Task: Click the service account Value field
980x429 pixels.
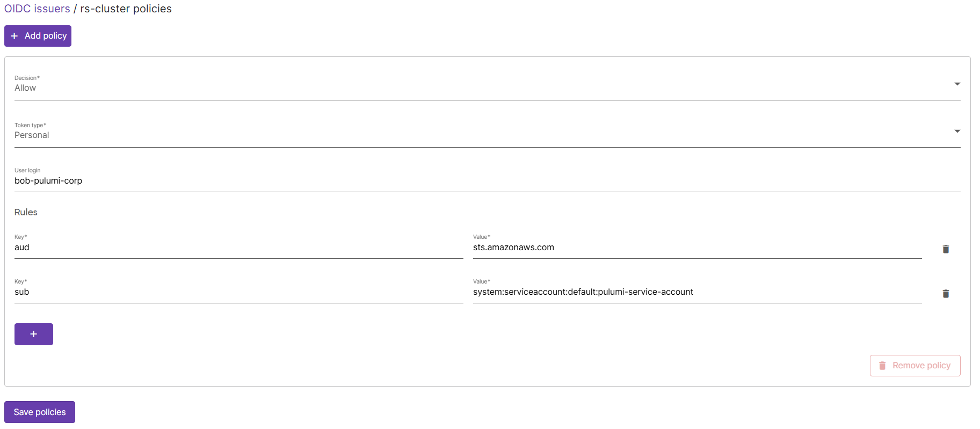Action: 644,292
